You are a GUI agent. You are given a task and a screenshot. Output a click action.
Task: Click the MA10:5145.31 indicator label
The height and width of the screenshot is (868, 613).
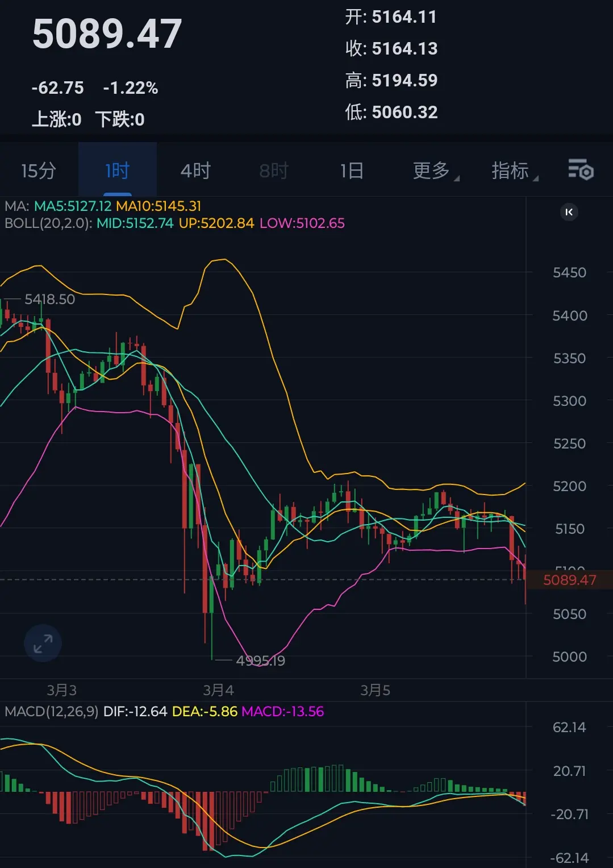(159, 206)
